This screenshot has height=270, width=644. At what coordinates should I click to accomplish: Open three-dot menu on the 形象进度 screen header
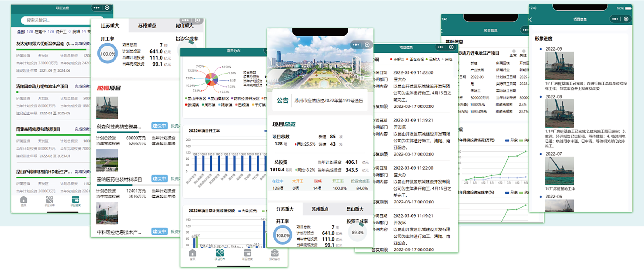(615, 19)
